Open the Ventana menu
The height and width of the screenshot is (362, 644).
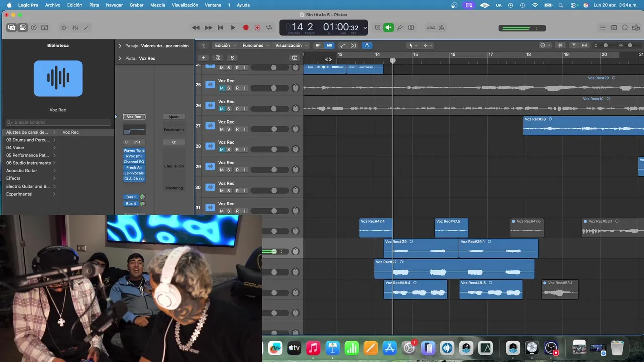pyautogui.click(x=213, y=5)
